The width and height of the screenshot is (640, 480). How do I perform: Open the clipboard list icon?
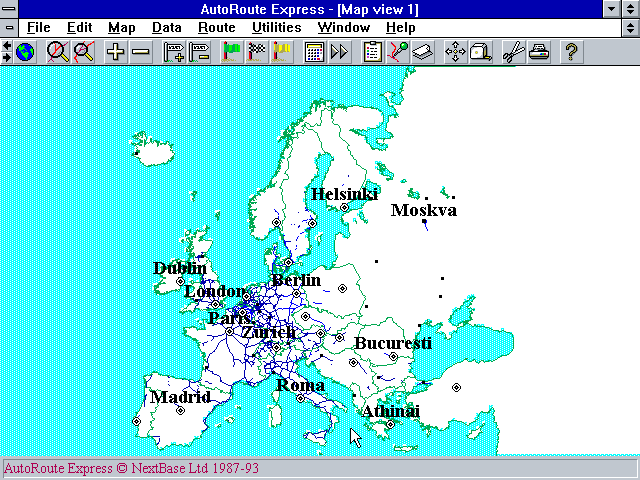[372, 52]
